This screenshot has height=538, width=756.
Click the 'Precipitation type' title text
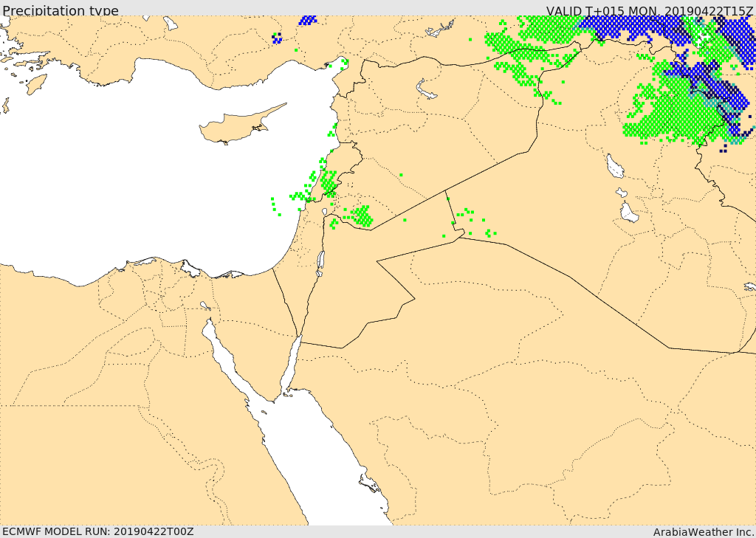click(61, 10)
